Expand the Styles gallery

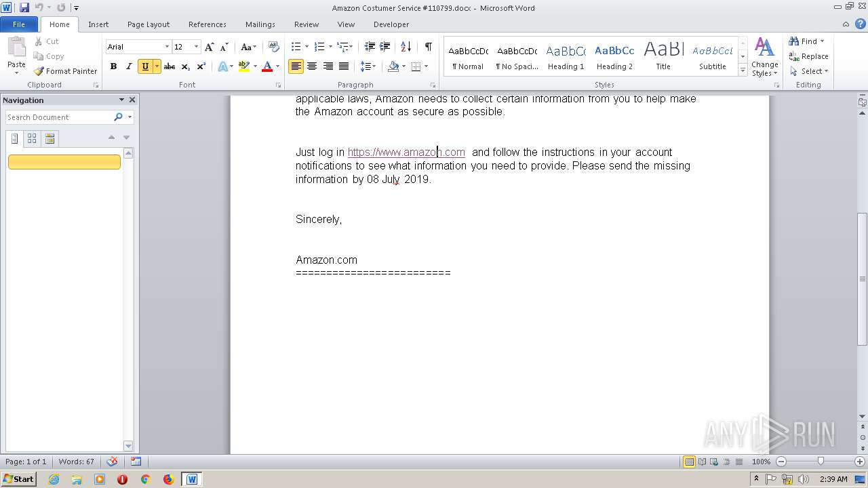point(743,70)
